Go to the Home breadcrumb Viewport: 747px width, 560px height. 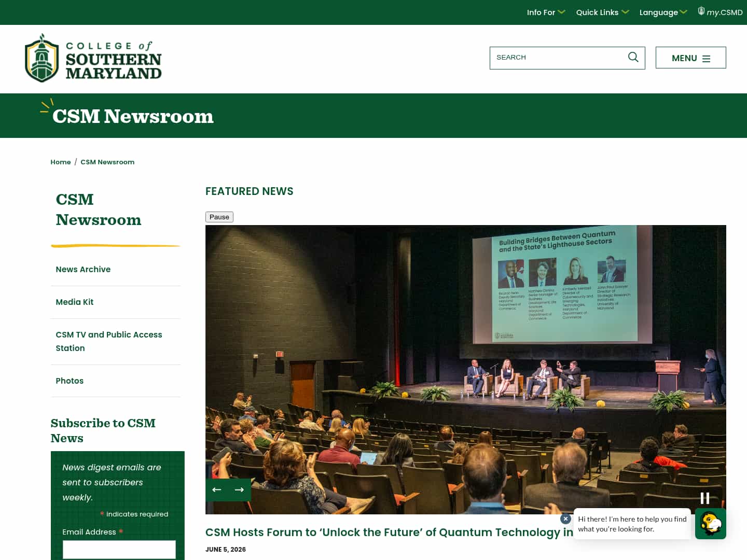click(61, 162)
